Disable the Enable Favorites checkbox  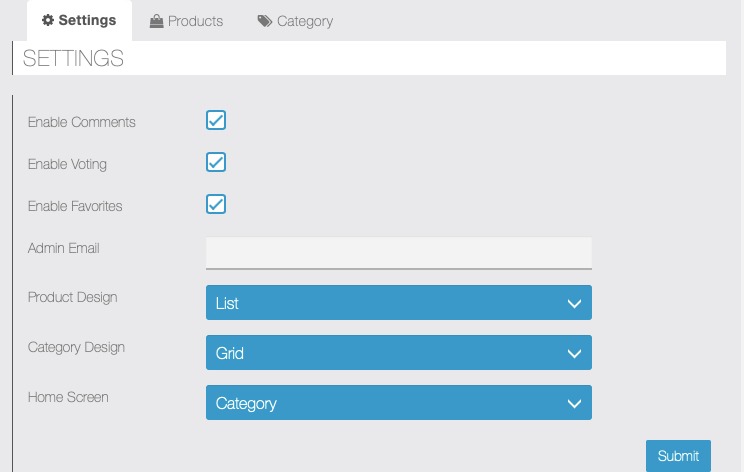click(216, 204)
